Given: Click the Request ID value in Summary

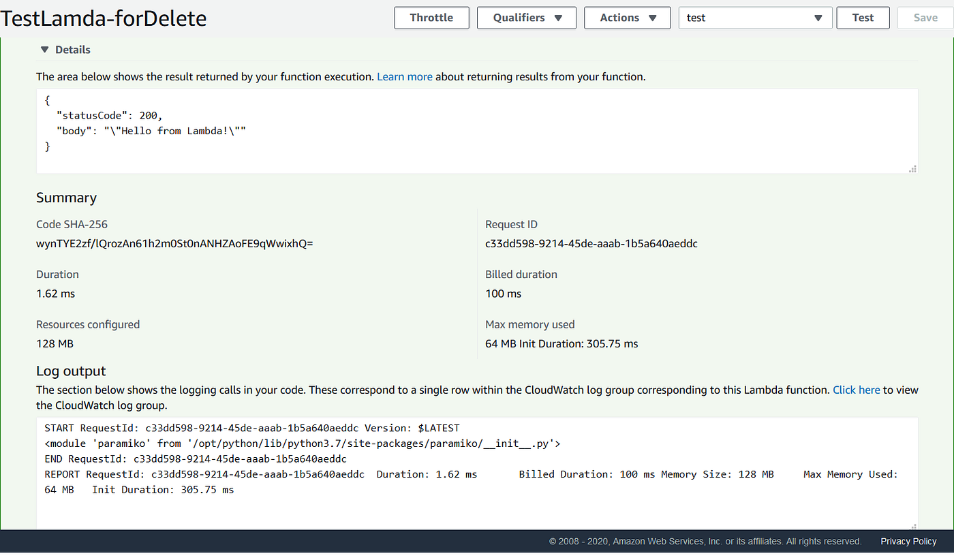Looking at the screenshot, I should coord(591,244).
